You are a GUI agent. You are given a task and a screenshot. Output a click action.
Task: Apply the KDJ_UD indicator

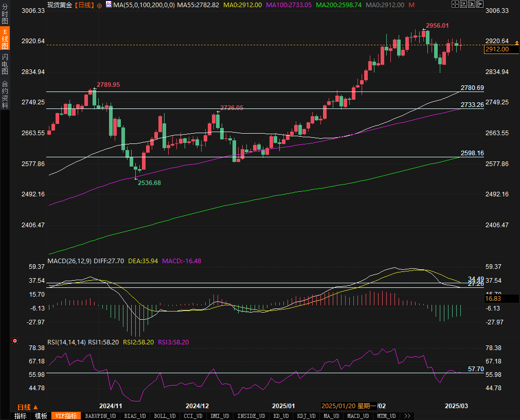pos(307,416)
